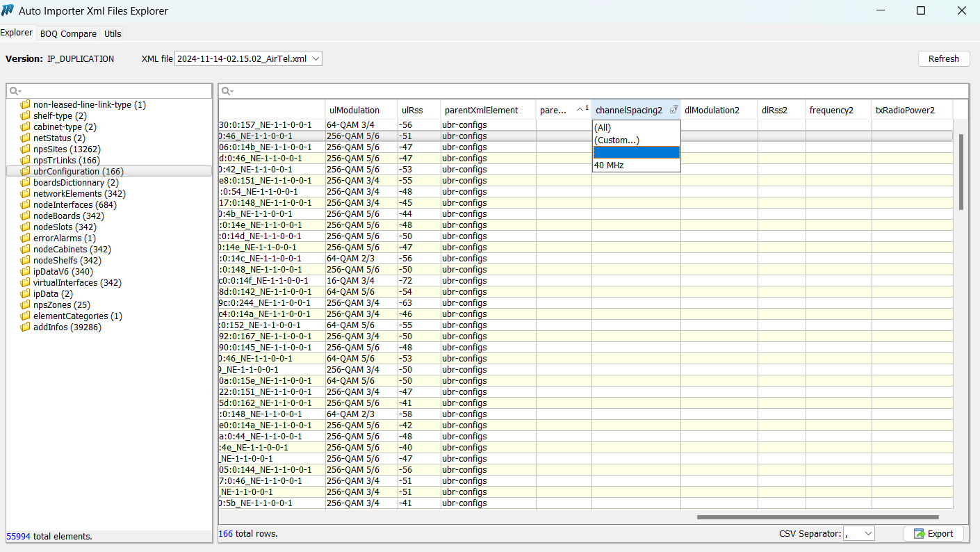Click the magnifier icon above the data table

coord(227,90)
